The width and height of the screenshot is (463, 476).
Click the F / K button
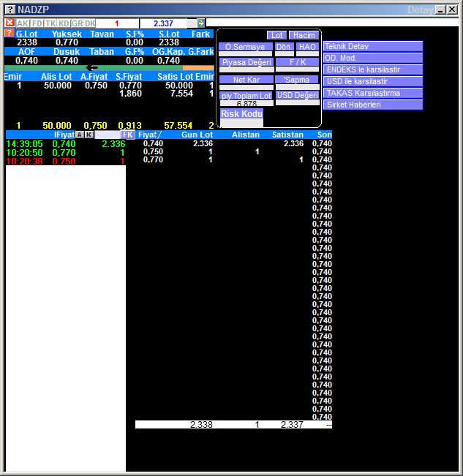[297, 62]
